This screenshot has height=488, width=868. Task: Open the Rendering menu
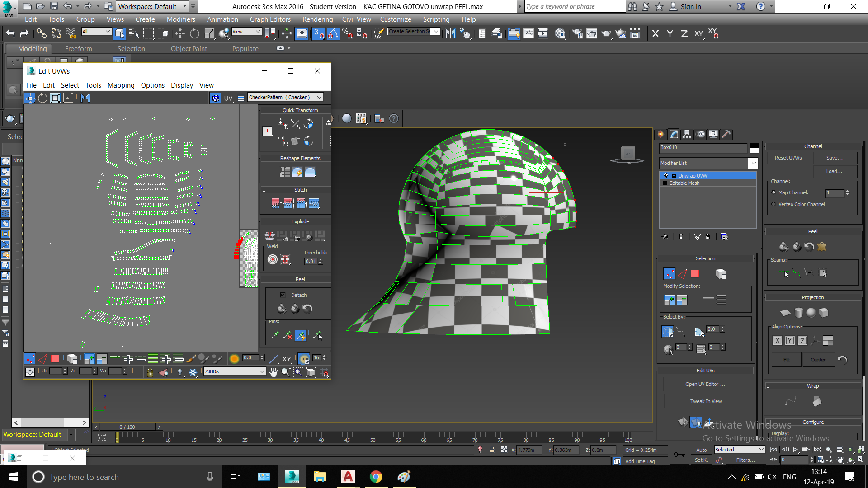click(x=317, y=19)
